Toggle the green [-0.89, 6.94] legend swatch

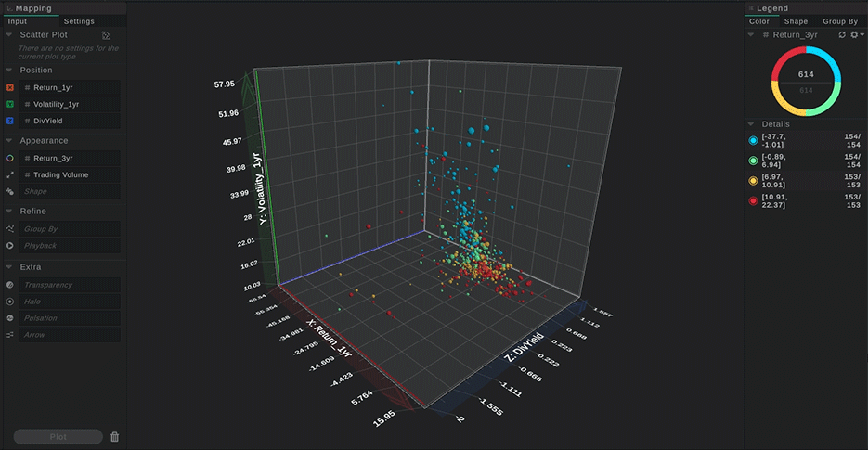753,161
